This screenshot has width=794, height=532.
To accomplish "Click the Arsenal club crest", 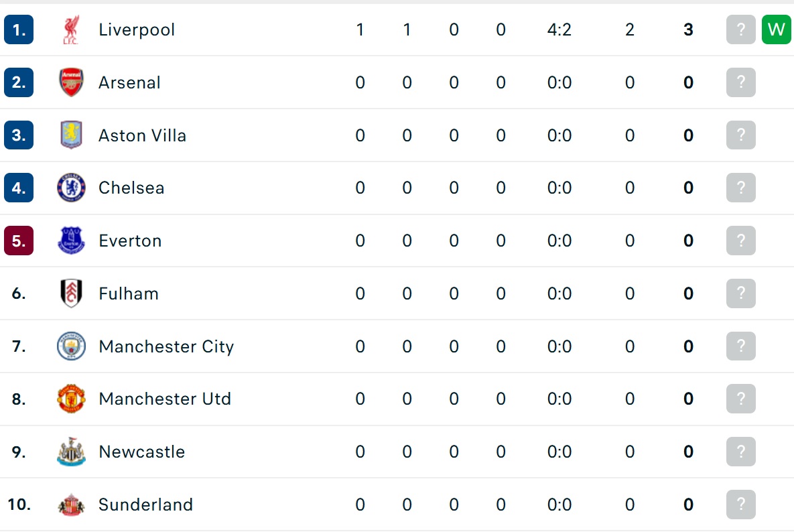I will 71,82.
